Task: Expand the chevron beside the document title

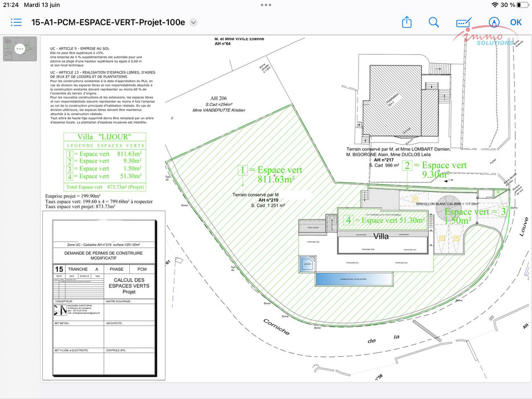Action: [193, 22]
